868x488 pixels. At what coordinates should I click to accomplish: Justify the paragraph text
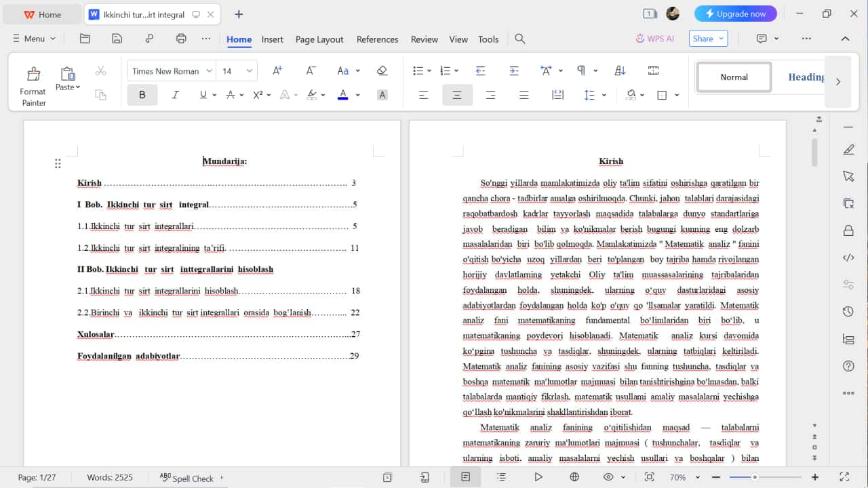coord(524,95)
